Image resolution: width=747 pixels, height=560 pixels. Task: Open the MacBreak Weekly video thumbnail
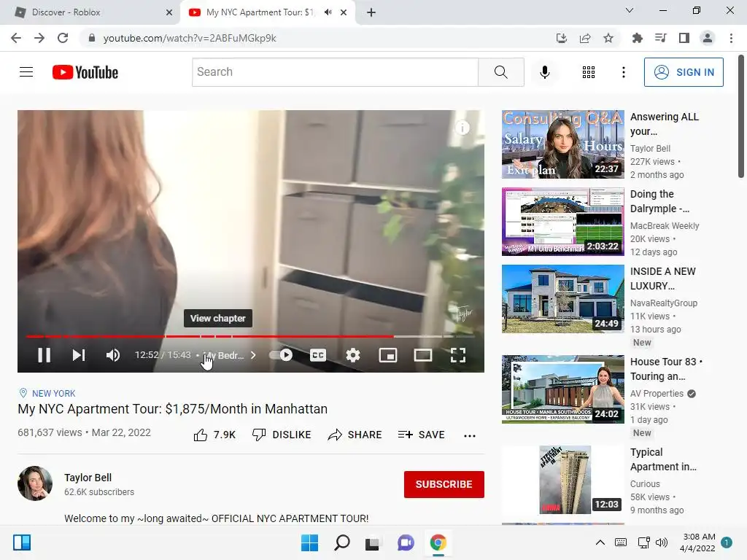562,222
